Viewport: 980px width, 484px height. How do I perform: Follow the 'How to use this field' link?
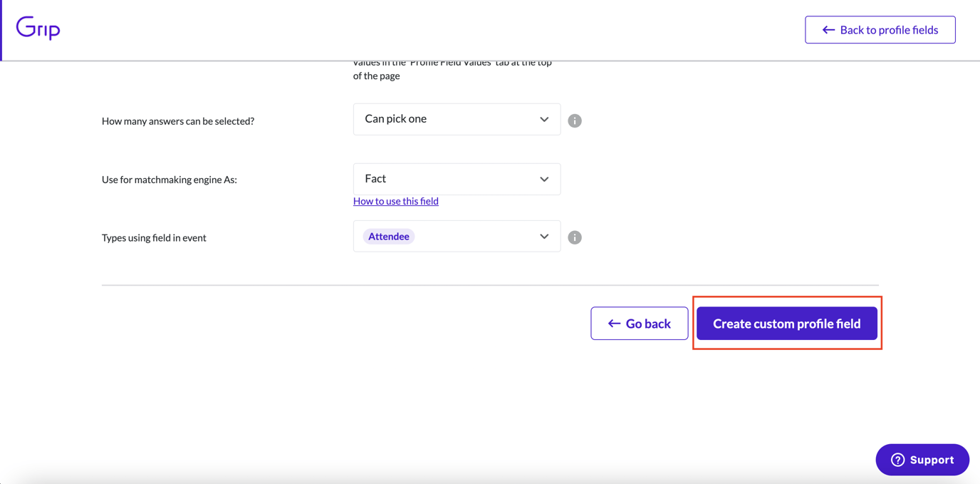pos(395,201)
